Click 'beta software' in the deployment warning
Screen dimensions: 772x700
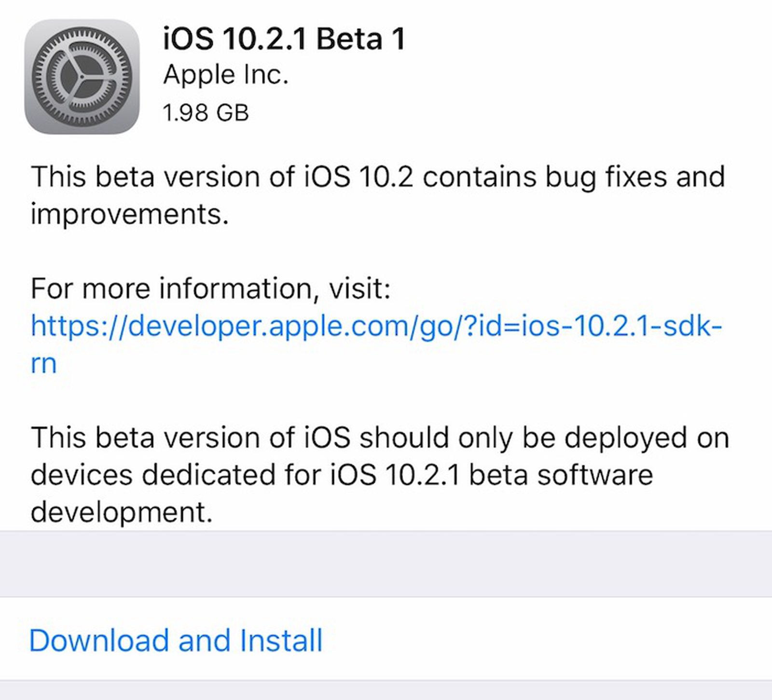click(x=561, y=475)
